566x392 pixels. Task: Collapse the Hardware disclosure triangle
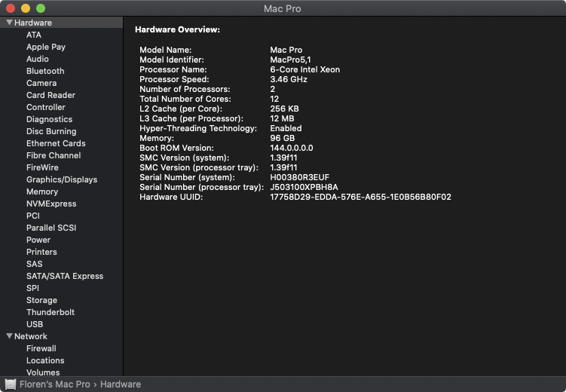[x=9, y=23]
